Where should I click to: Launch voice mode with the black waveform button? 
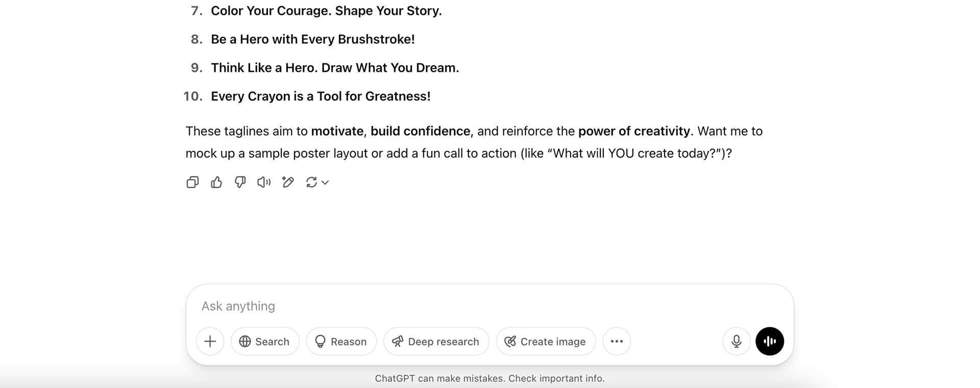(770, 341)
